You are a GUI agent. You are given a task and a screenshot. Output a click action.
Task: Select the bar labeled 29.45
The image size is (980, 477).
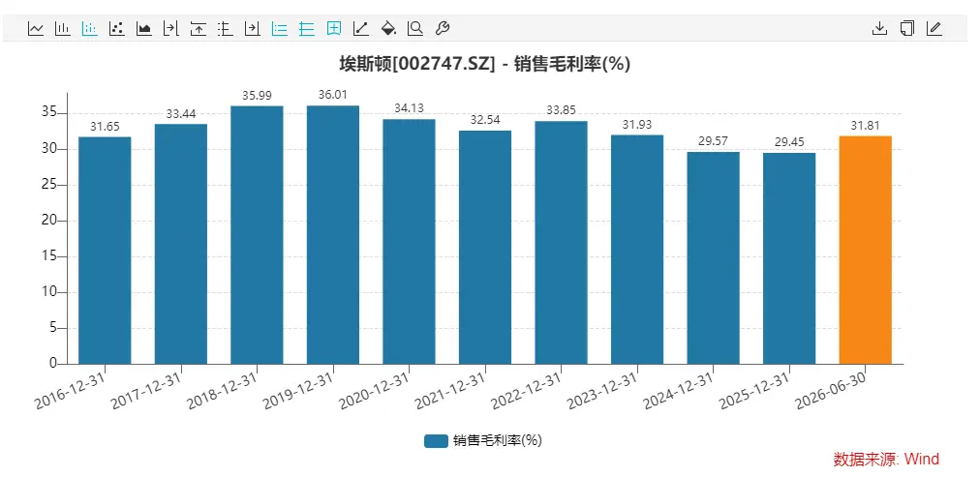point(789,258)
